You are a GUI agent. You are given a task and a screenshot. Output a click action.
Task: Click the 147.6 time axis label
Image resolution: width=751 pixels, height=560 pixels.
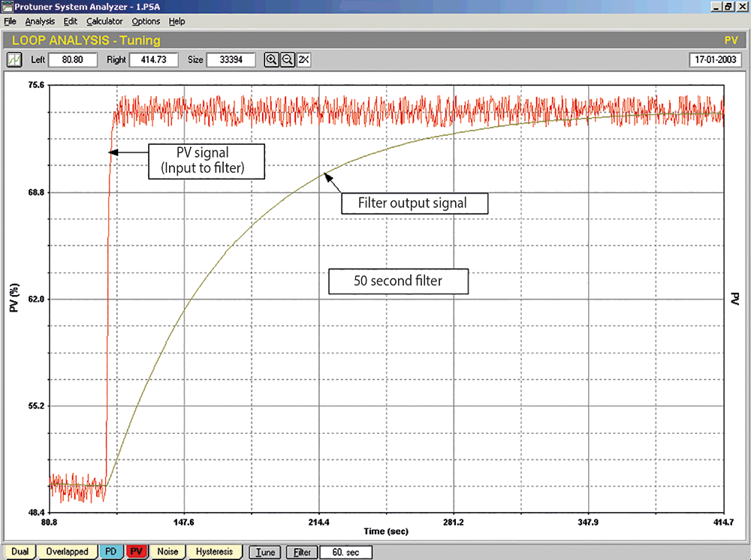(x=184, y=522)
